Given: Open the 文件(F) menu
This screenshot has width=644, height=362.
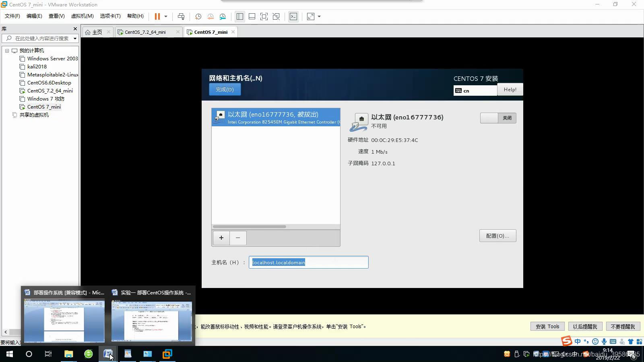Looking at the screenshot, I should pyautogui.click(x=12, y=16).
